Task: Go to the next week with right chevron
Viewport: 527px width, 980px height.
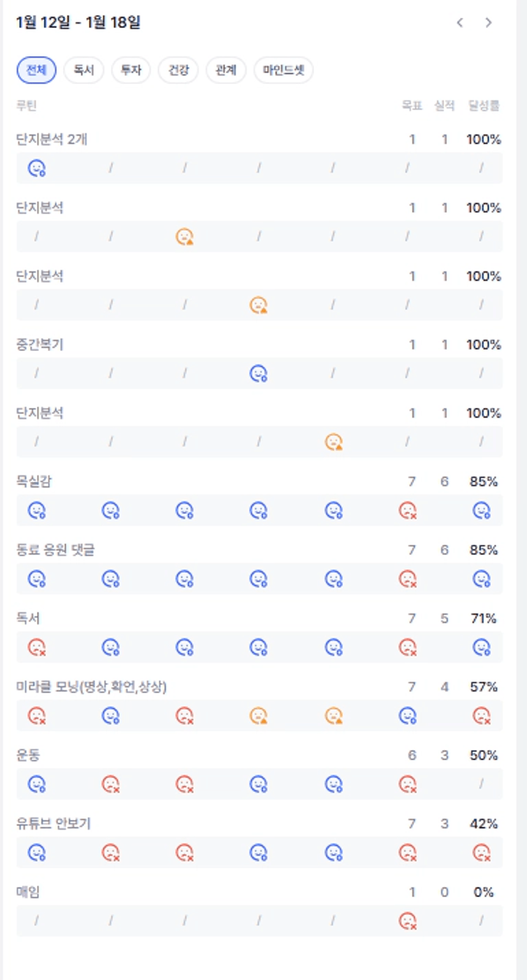Action: coord(488,23)
